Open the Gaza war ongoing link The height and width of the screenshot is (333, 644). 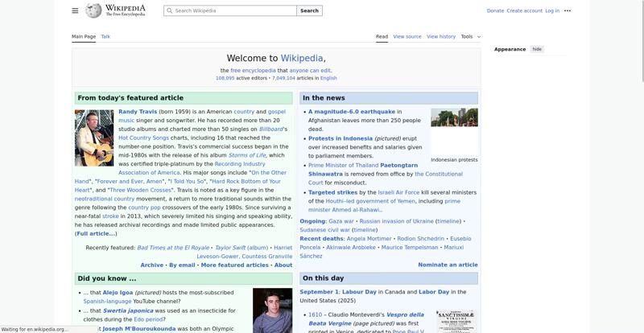[x=341, y=221]
